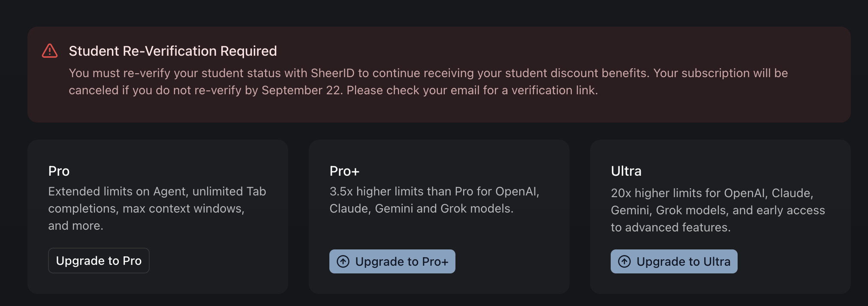
Task: Click the "check your email" verification sentence
Action: coord(472,90)
